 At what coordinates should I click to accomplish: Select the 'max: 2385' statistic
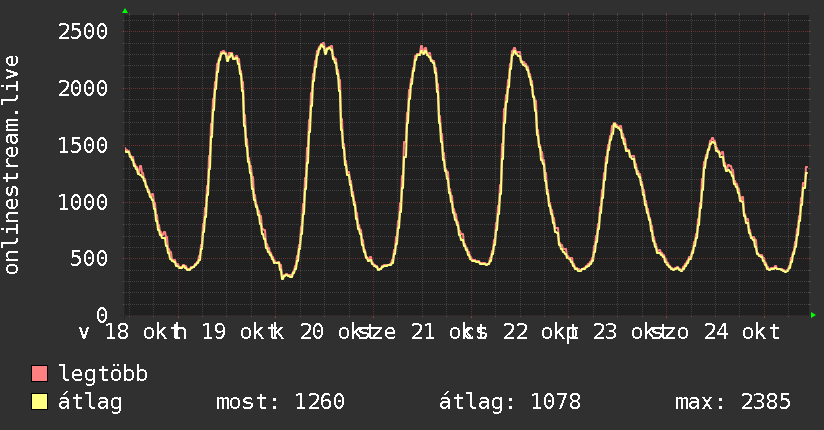pos(733,402)
